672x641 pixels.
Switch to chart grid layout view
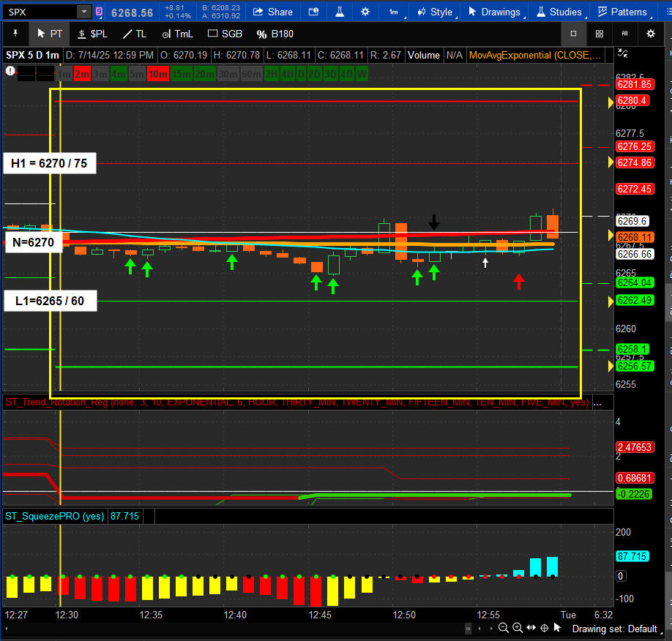click(x=599, y=34)
